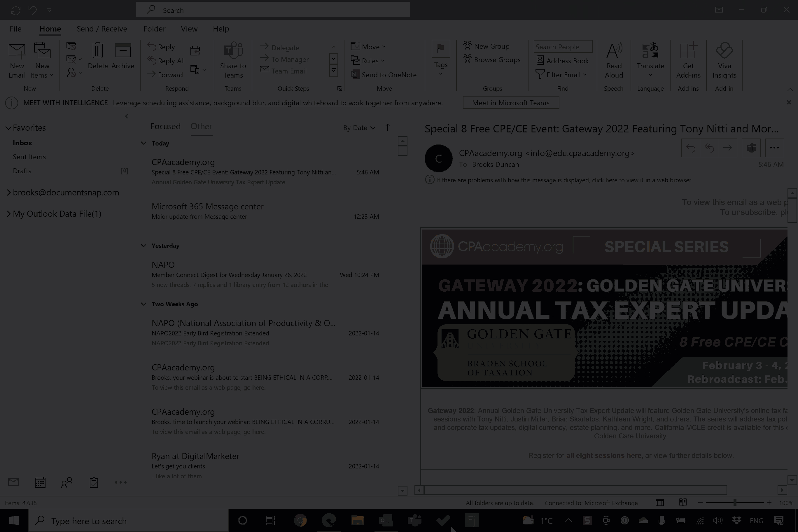Viewport: 798px width, 532px height.
Task: Open the Move dropdown
Action: [x=368, y=47]
